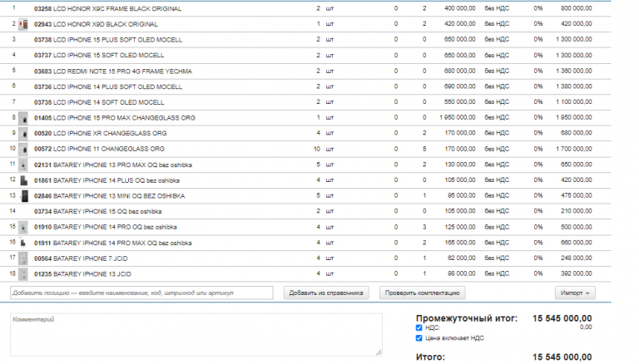
Task: Click item name 01910 BATAREY IPHONE 14 PRO OQ
Action: click(x=105, y=227)
